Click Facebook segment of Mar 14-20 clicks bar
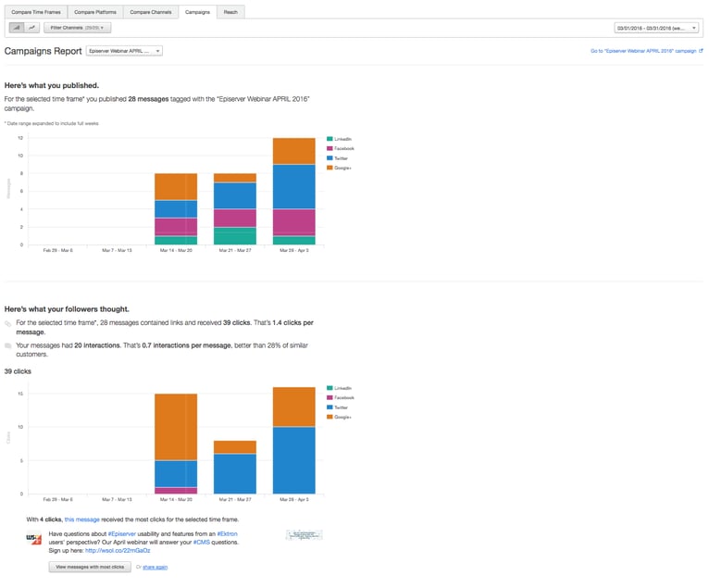 pos(176,491)
